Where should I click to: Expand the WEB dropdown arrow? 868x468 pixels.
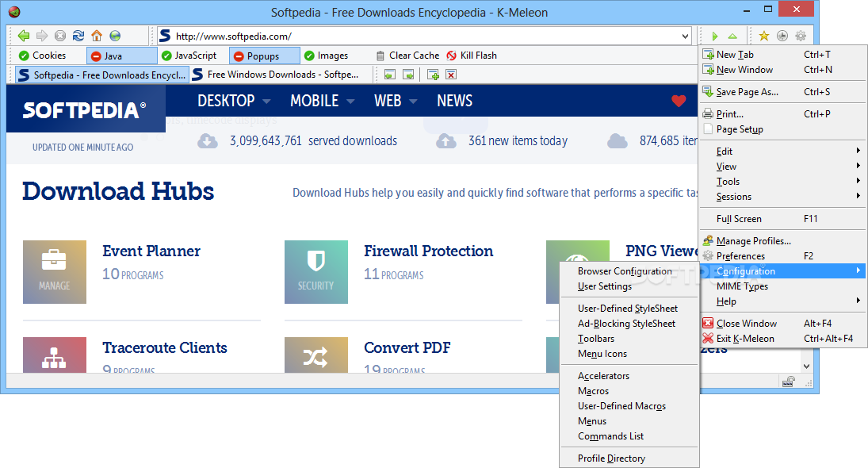click(x=413, y=102)
